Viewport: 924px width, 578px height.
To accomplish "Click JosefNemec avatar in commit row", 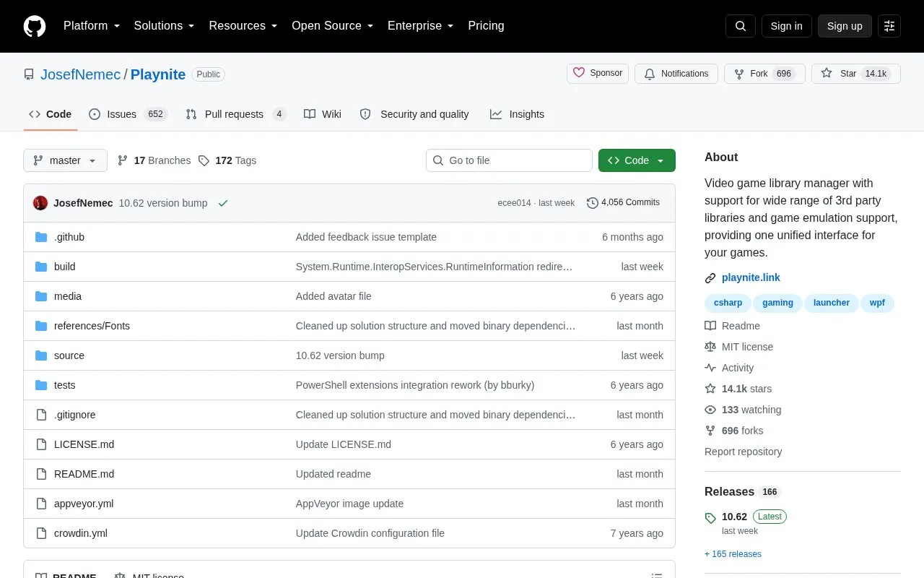I will tap(40, 203).
